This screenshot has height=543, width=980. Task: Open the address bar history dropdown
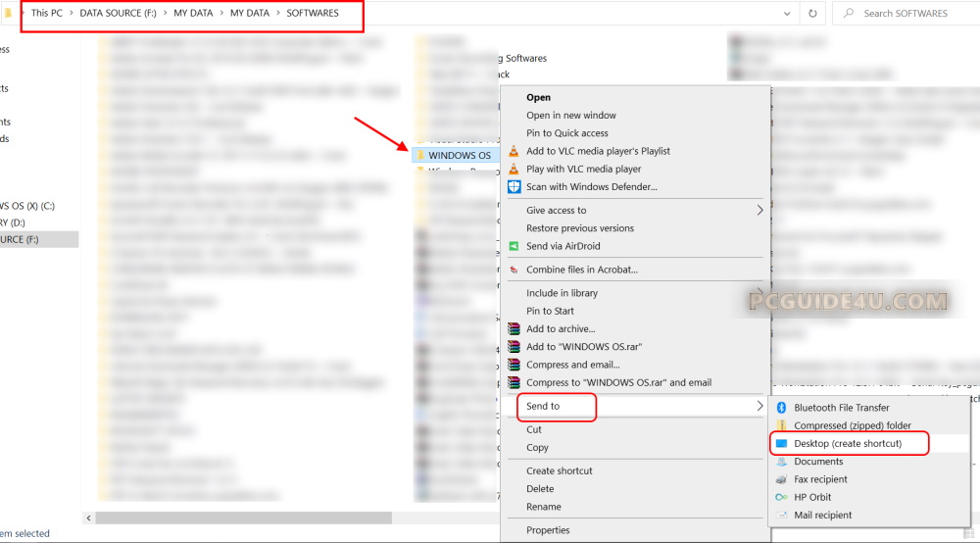click(789, 14)
